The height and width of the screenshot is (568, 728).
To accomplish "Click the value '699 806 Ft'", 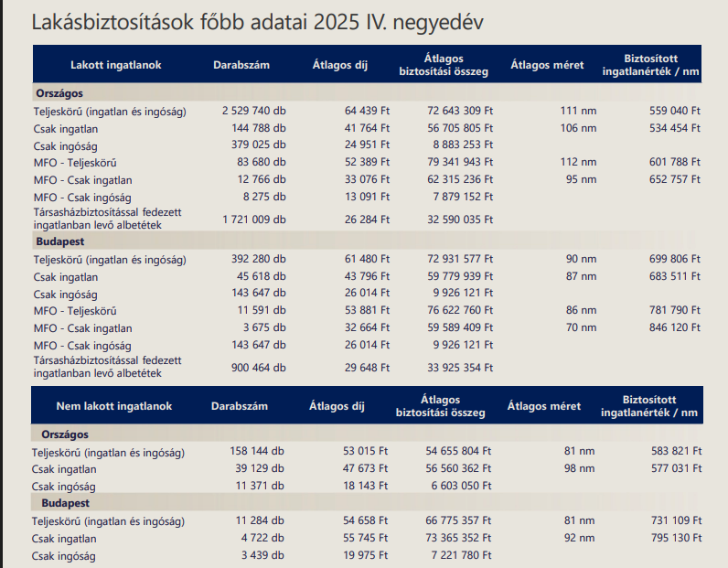I will [675, 259].
